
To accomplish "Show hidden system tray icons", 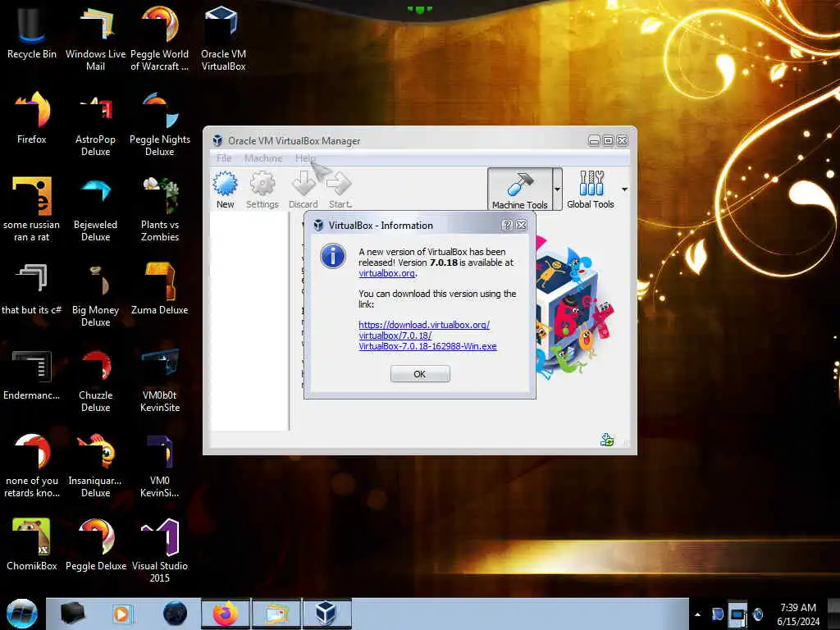I will pos(697,614).
